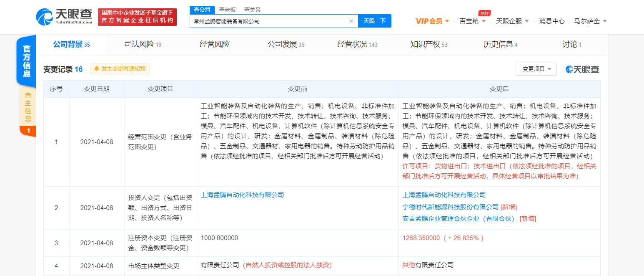The height and width of the screenshot is (276, 644).
Task: Click the 变更后 column header
Action: (x=499, y=89)
